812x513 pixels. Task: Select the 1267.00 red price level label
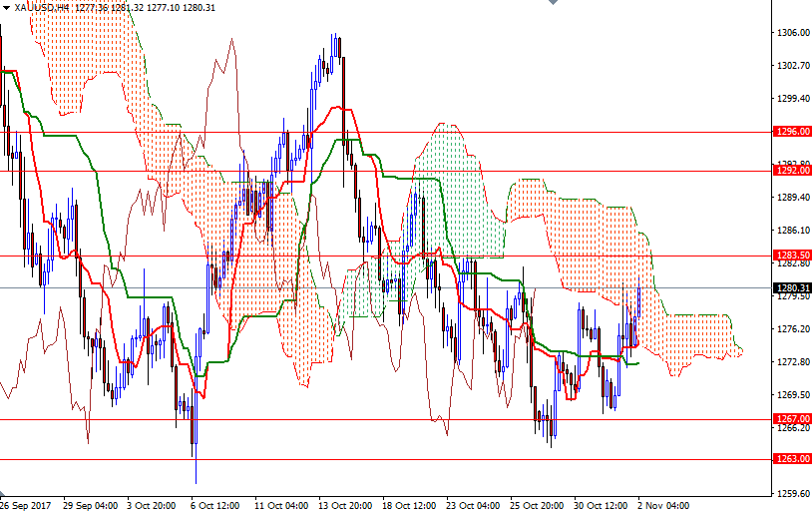(x=792, y=419)
